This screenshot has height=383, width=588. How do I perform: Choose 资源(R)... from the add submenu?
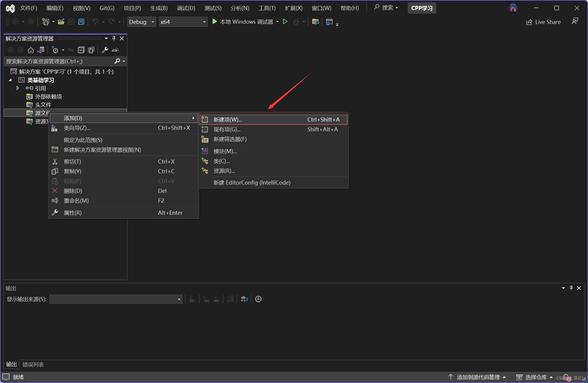273,171
